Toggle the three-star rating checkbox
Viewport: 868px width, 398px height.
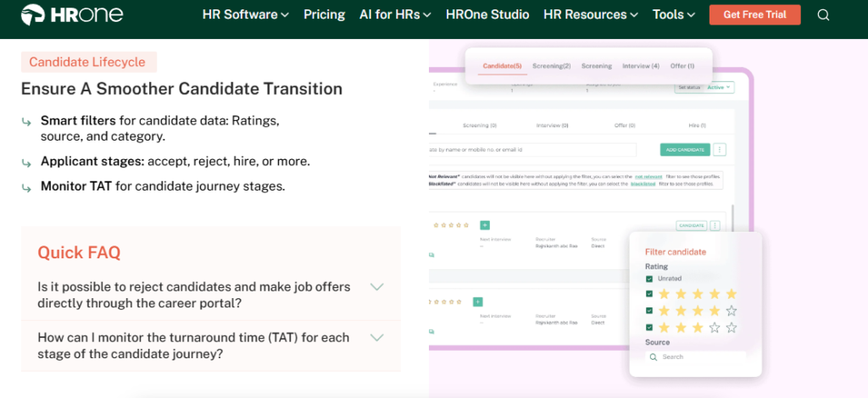pyautogui.click(x=649, y=327)
